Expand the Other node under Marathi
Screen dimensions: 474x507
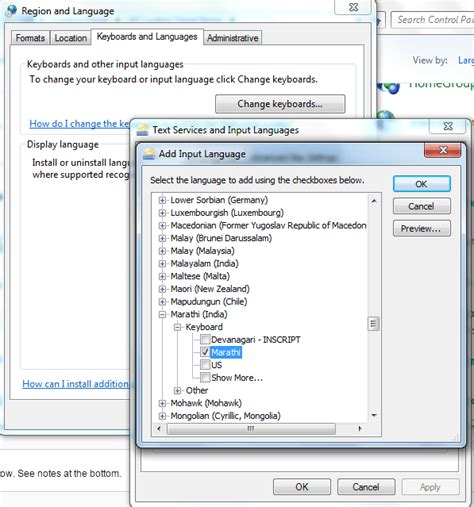coord(177,390)
